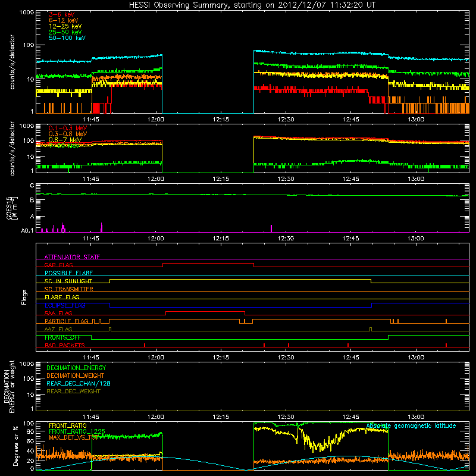476x476 pixels.
Task: Click the 0.1-0.3 MeV legend label
Action: [68, 128]
